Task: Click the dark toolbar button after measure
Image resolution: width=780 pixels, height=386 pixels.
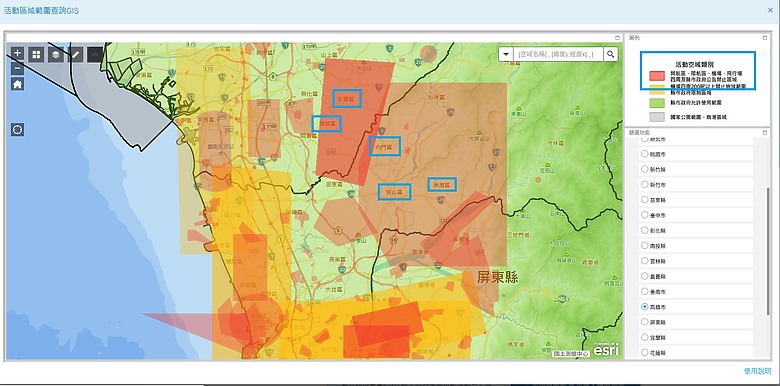Action: click(x=95, y=55)
